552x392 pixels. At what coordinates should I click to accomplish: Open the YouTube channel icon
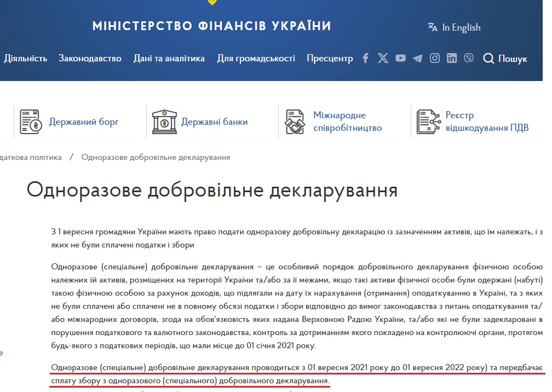[x=400, y=58]
